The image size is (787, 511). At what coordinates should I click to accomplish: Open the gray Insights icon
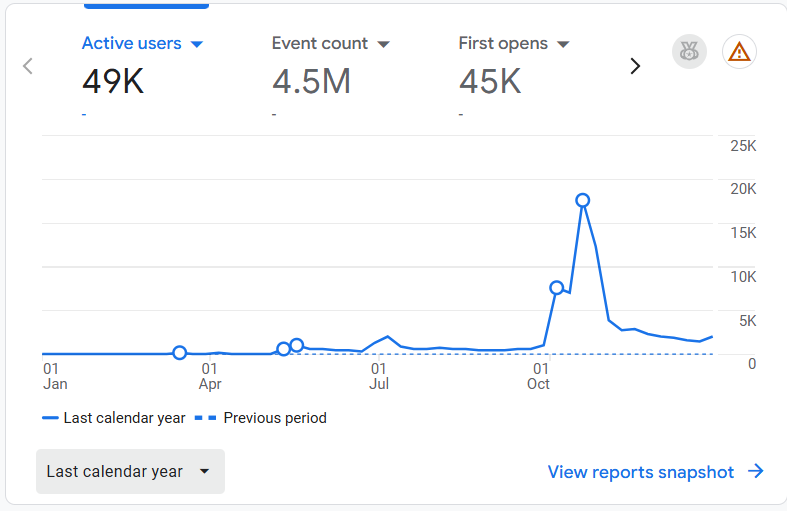688,52
